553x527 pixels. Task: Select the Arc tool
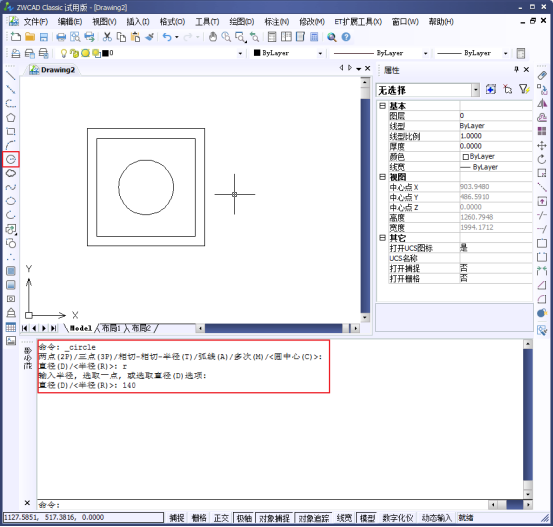[x=11, y=145]
